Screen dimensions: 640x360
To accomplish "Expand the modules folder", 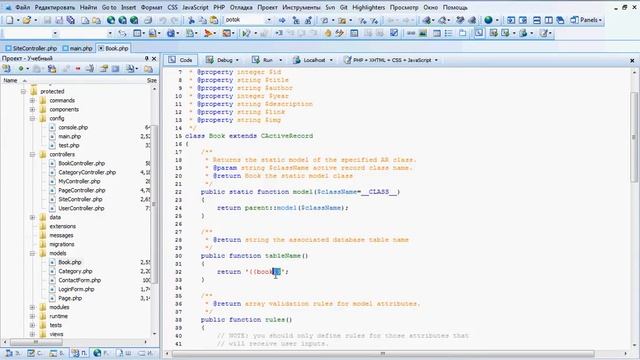I will point(32,307).
